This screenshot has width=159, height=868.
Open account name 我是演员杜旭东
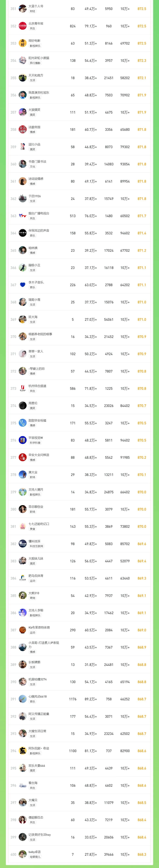39,92
